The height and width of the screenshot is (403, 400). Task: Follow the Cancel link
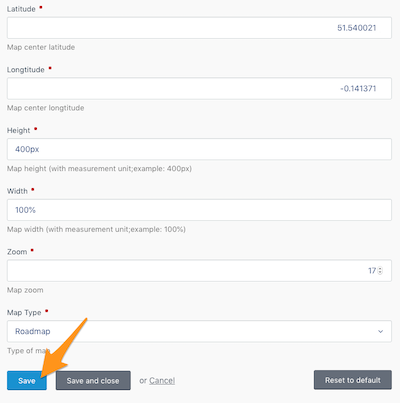click(162, 380)
